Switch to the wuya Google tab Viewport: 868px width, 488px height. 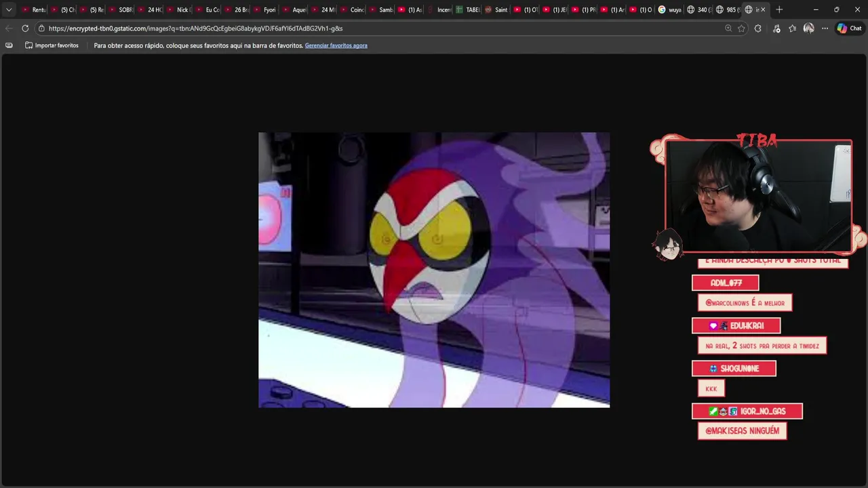(671, 9)
